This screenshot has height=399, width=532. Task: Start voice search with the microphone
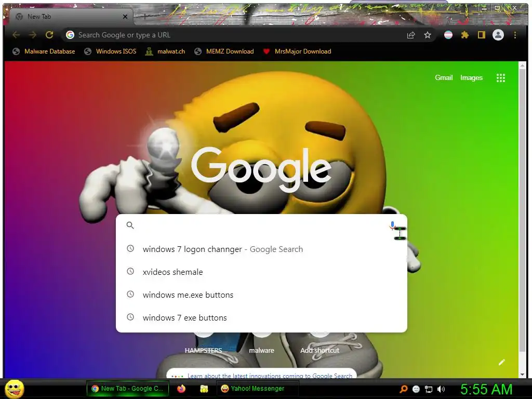point(393,225)
